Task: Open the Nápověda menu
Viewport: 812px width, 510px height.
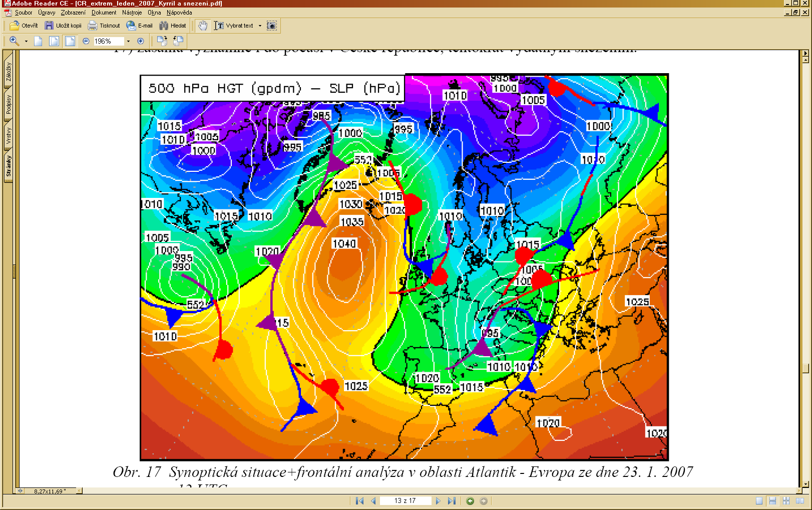Action: click(x=179, y=13)
